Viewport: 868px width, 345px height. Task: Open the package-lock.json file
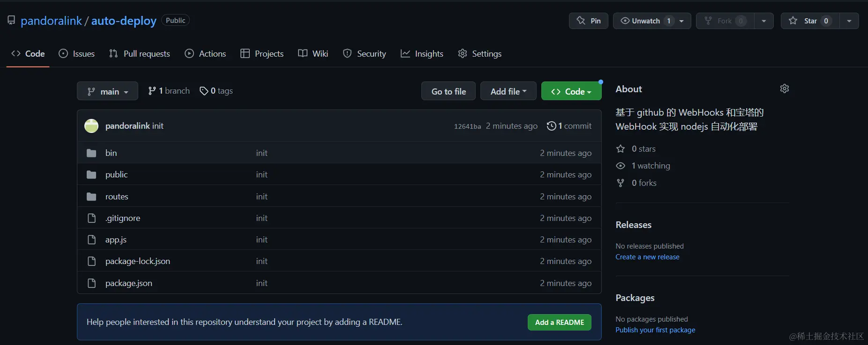138,261
